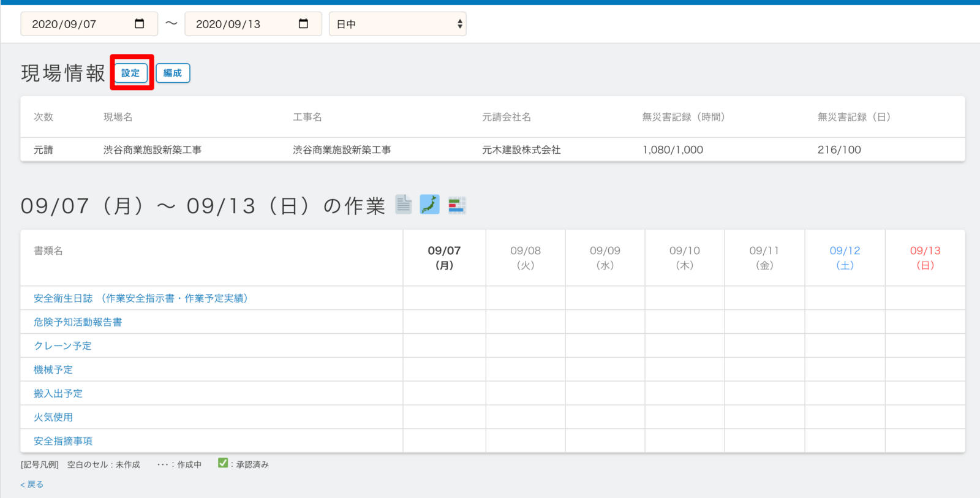Open the calendar picker for the 2020/09/13 end date
The height and width of the screenshot is (498, 980).
[303, 24]
